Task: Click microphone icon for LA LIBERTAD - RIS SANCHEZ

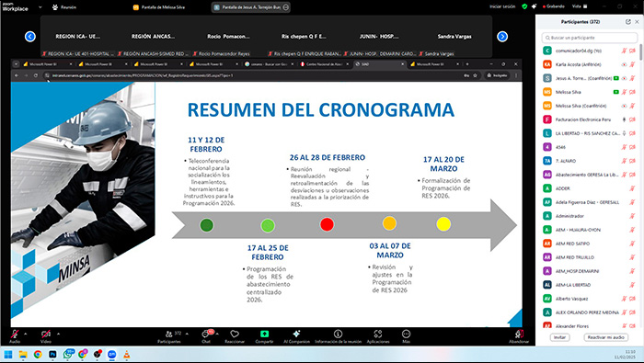Action: [x=625, y=133]
